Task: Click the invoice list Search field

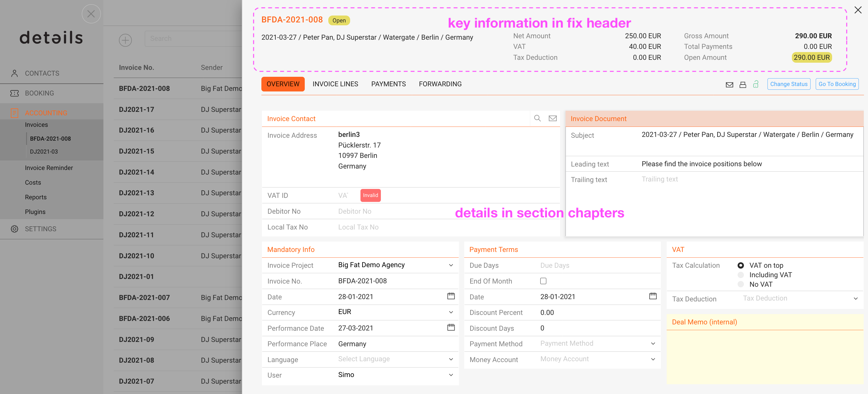Action: [x=193, y=39]
